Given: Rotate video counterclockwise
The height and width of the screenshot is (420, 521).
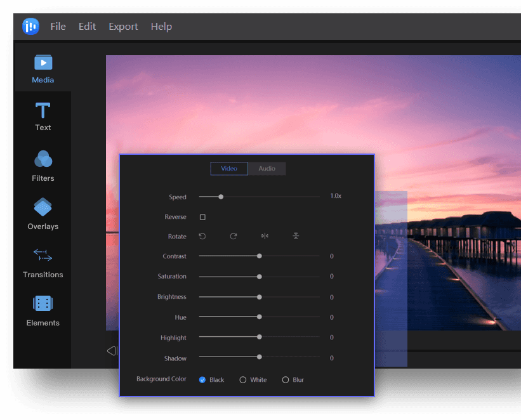Looking at the screenshot, I should tap(202, 236).
